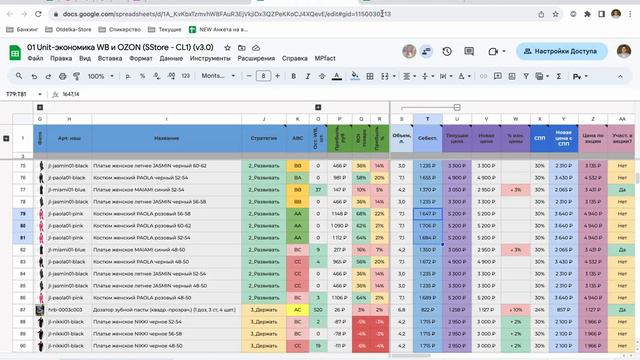The height and width of the screenshot is (360, 640).
Task: Open the Вставка menu
Action: pyautogui.click(x=110, y=58)
